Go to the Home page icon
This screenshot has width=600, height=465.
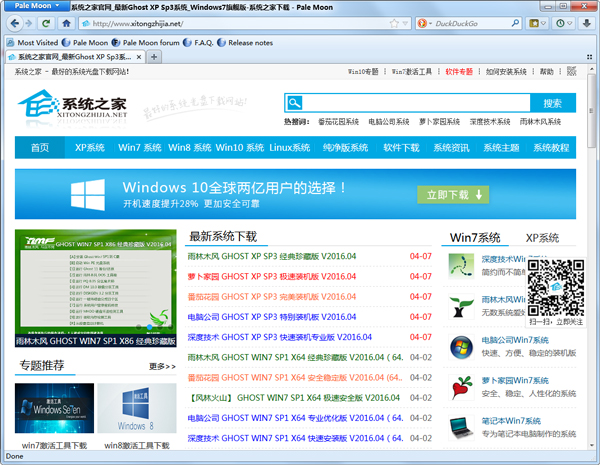coord(66,23)
